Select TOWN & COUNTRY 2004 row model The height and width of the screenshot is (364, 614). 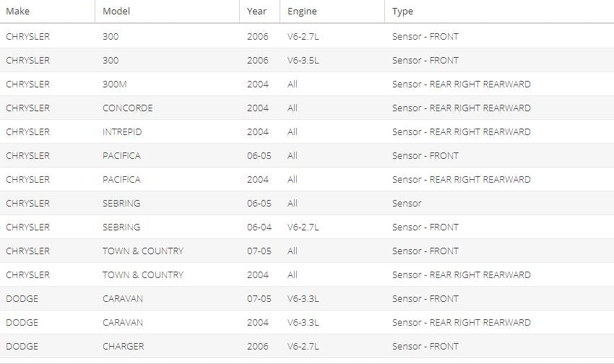143,275
